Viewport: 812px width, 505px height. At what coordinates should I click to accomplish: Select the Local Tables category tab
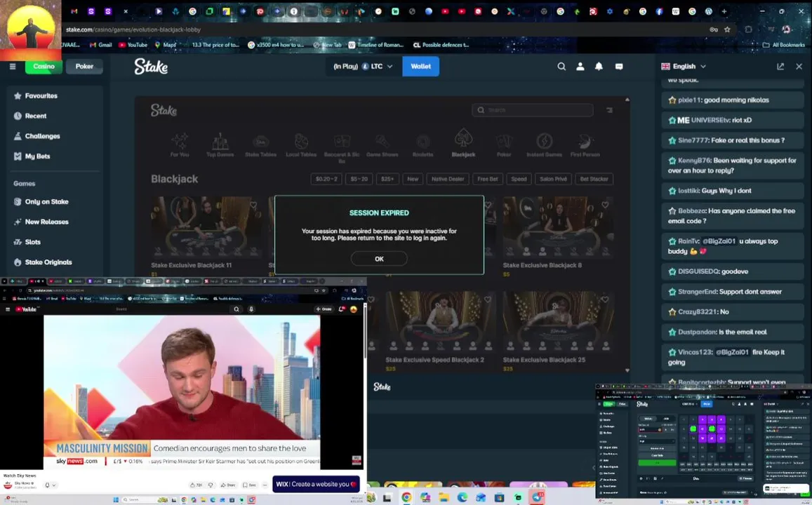point(301,144)
